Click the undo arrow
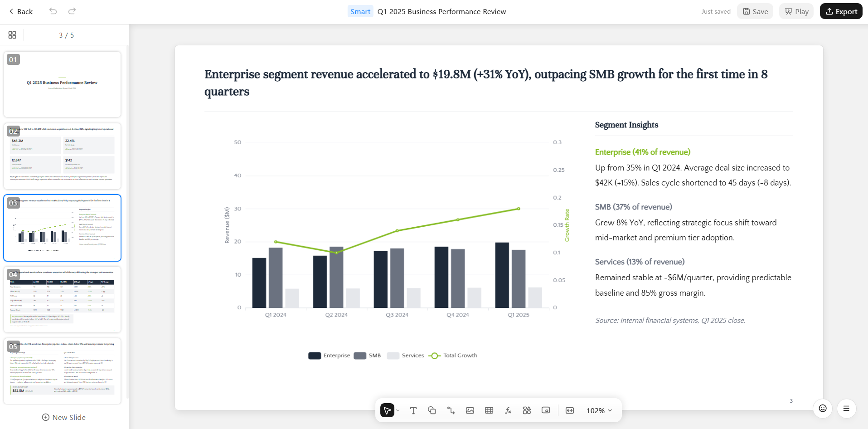 [53, 11]
